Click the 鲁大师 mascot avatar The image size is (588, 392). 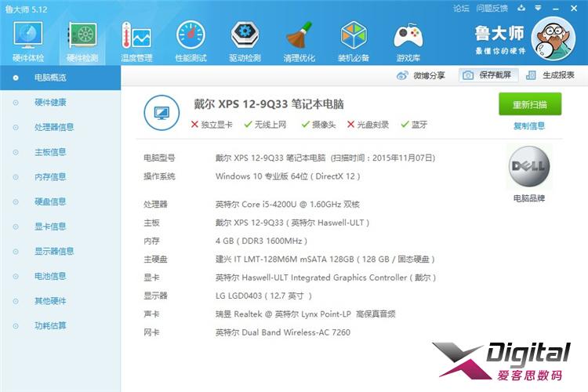pos(554,39)
